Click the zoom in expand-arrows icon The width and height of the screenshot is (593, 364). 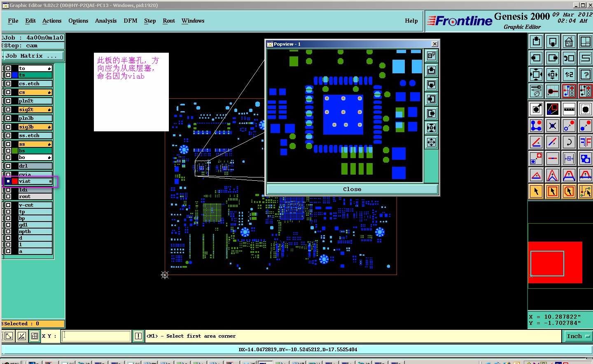tap(536, 75)
